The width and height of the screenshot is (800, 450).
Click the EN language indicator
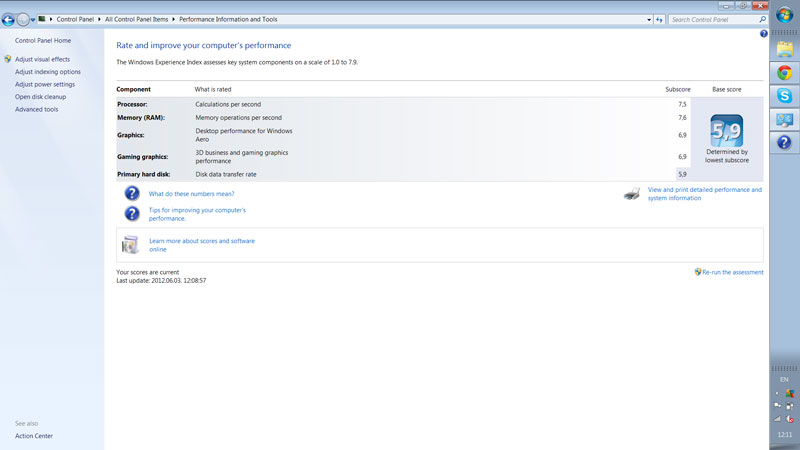coord(784,380)
